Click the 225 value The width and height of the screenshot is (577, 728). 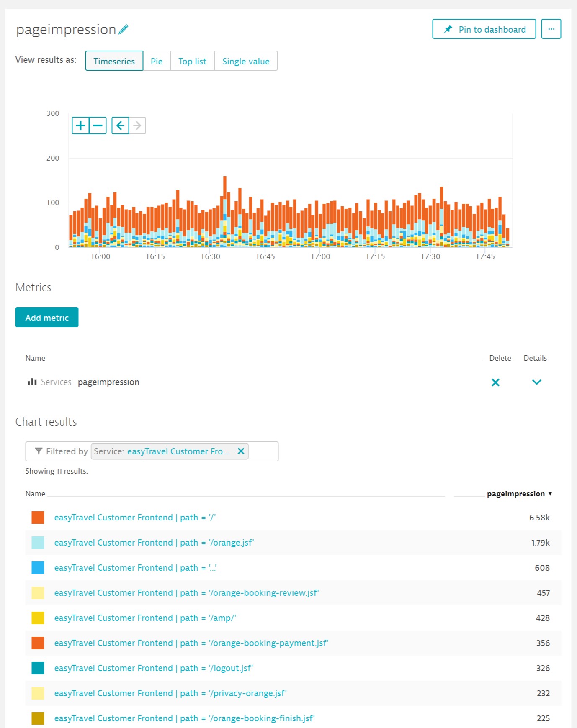pyautogui.click(x=543, y=718)
